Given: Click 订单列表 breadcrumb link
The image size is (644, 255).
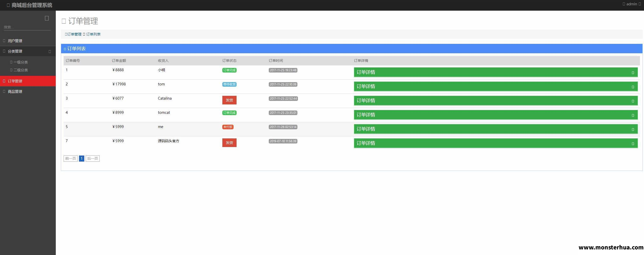Looking at the screenshot, I should point(93,34).
